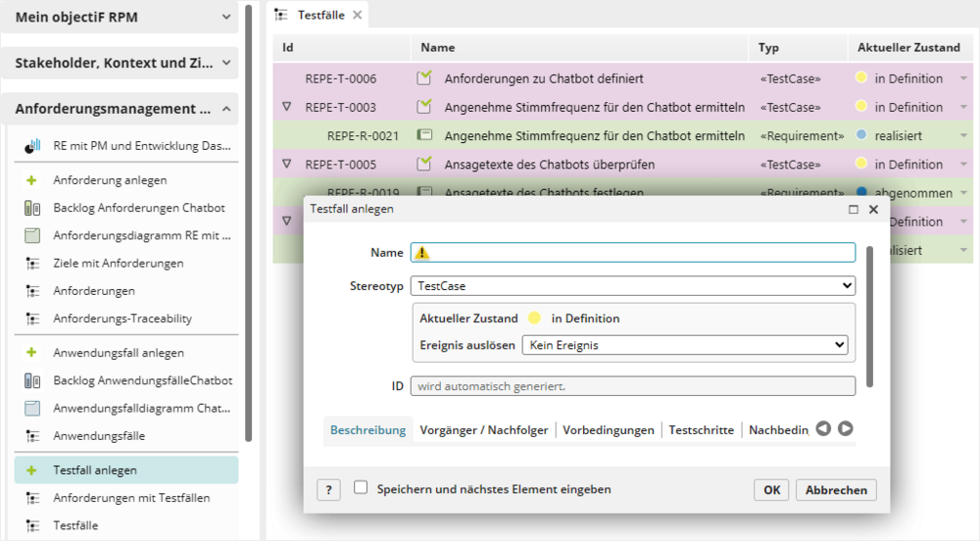Switch to the Vorbedingungen tab
This screenshot has height=541, width=980.
(608, 430)
